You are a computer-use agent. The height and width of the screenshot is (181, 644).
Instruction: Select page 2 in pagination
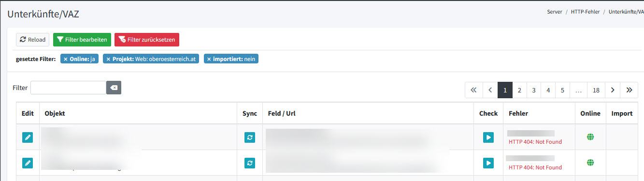click(x=519, y=90)
